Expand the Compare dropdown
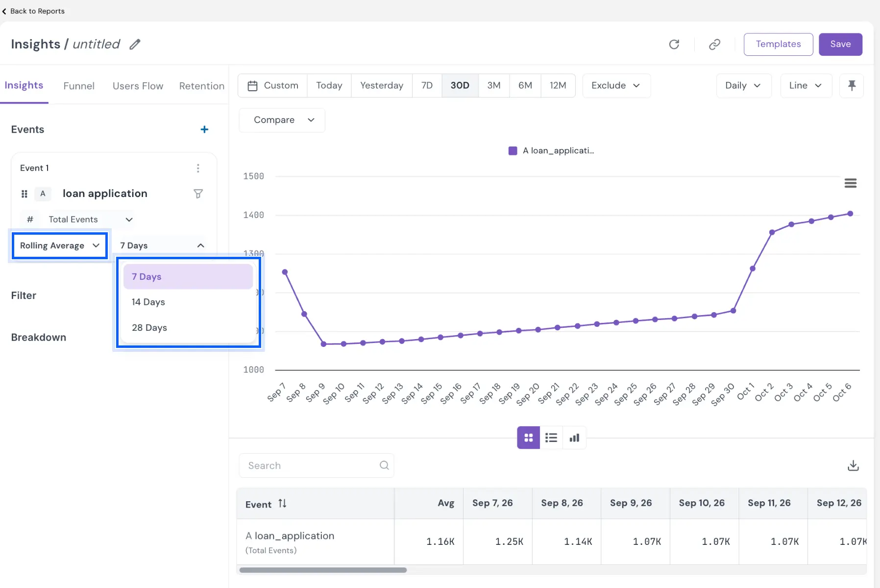Image resolution: width=880 pixels, height=588 pixels. point(282,120)
